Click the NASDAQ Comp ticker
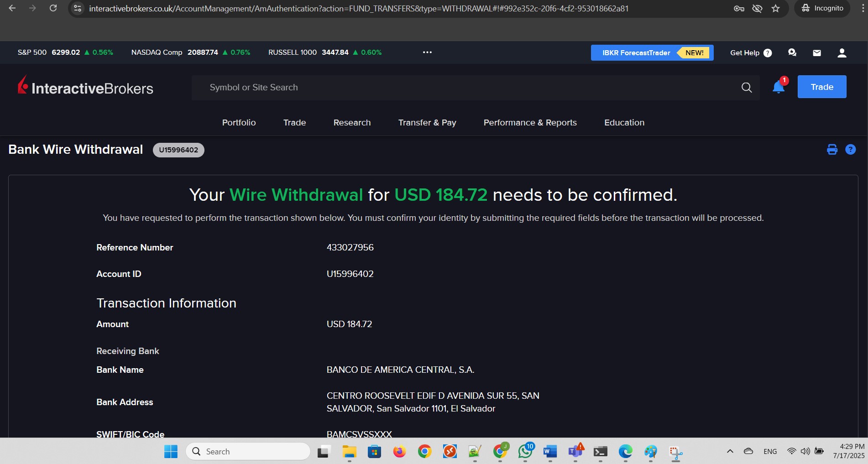 (x=191, y=52)
